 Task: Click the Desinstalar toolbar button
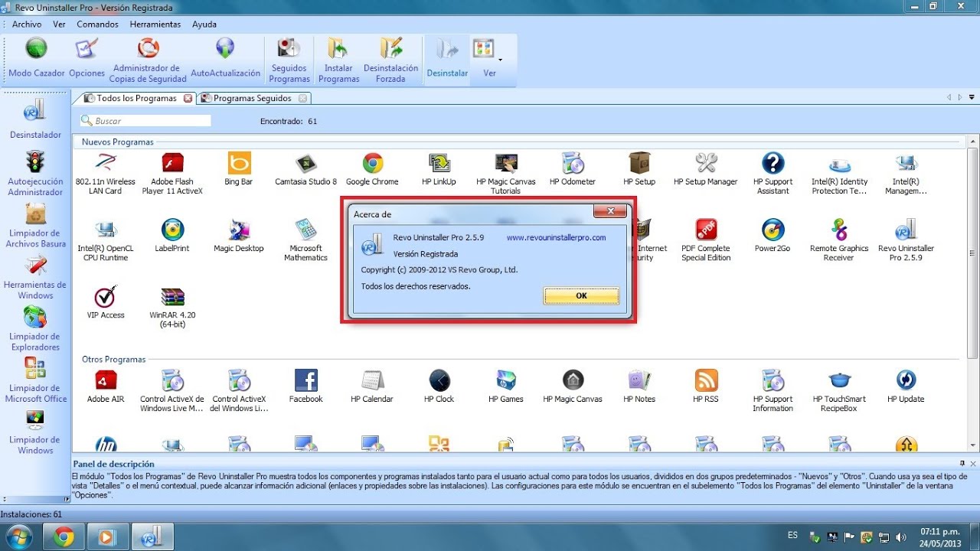(447, 58)
